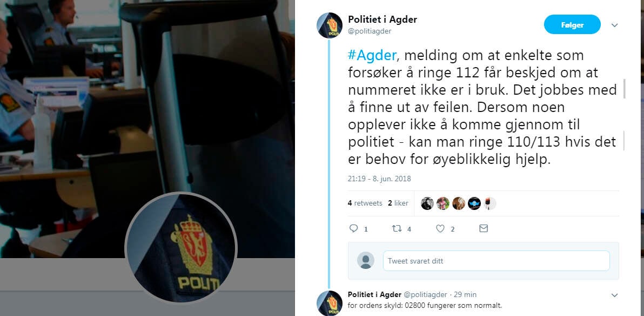Image resolution: width=644 pixels, height=316 pixels.
Task: Click the Tweet svaret ditt reply field
Action: [x=496, y=261]
